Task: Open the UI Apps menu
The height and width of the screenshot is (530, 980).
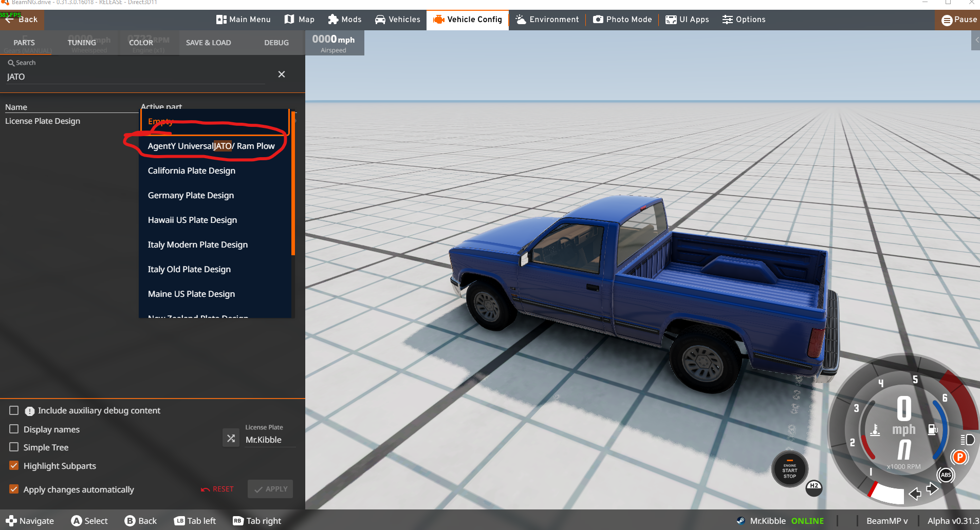Action: pos(687,20)
